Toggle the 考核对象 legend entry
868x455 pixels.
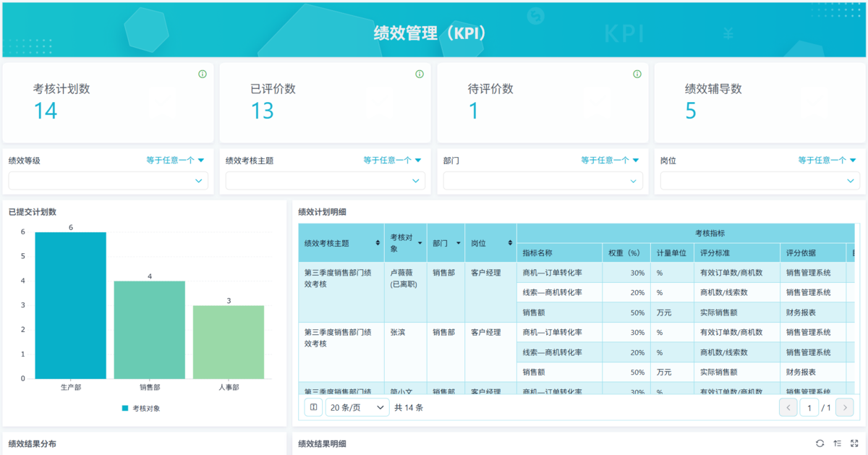click(x=141, y=409)
